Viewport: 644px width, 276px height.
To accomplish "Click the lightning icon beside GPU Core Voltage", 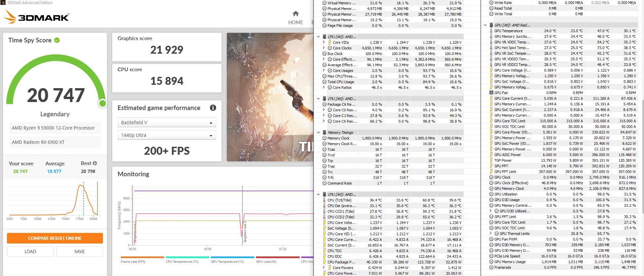I will point(491,70).
